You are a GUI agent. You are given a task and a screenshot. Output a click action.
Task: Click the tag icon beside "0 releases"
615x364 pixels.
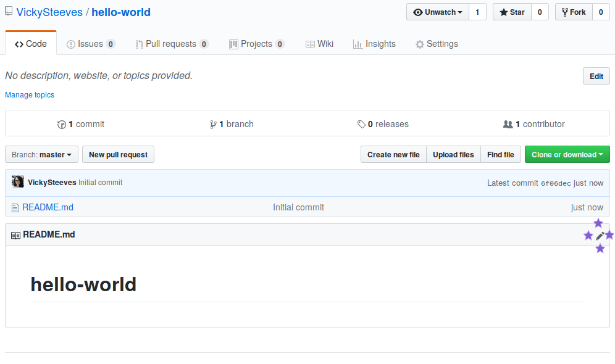pos(362,124)
